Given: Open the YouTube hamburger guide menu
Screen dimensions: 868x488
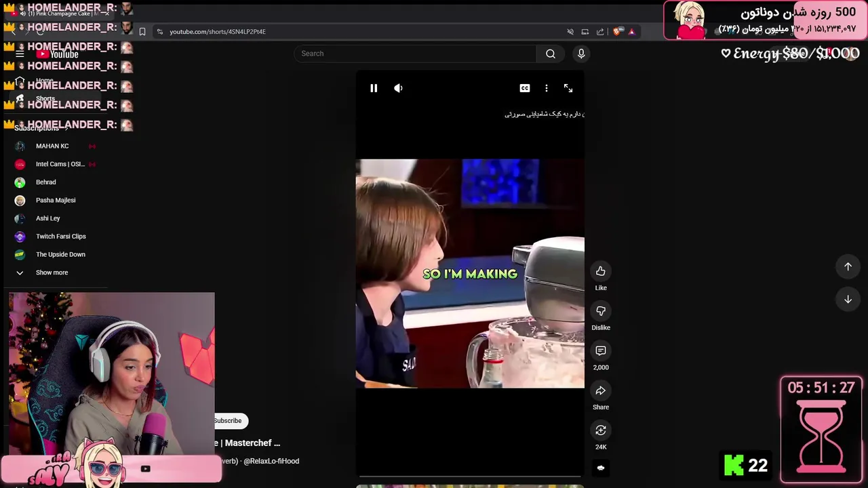Looking at the screenshot, I should pyautogui.click(x=20, y=54).
